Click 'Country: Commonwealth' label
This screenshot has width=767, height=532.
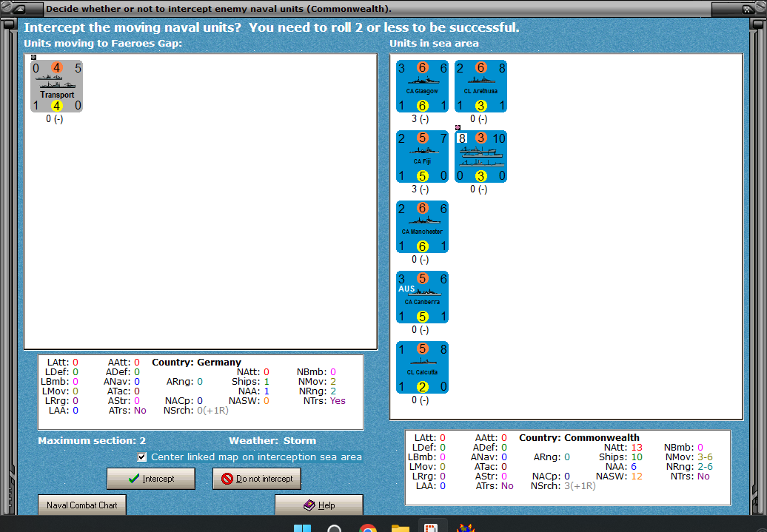pyautogui.click(x=579, y=437)
